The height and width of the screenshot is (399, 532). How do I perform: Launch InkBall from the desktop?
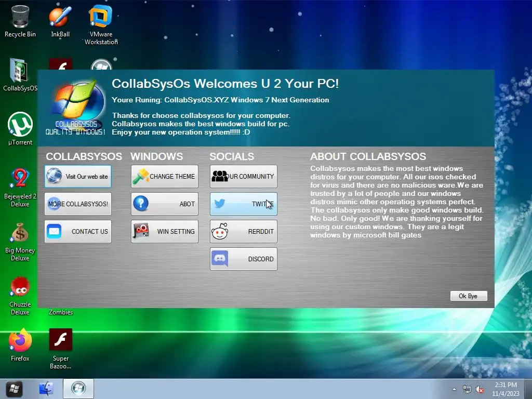click(x=60, y=21)
